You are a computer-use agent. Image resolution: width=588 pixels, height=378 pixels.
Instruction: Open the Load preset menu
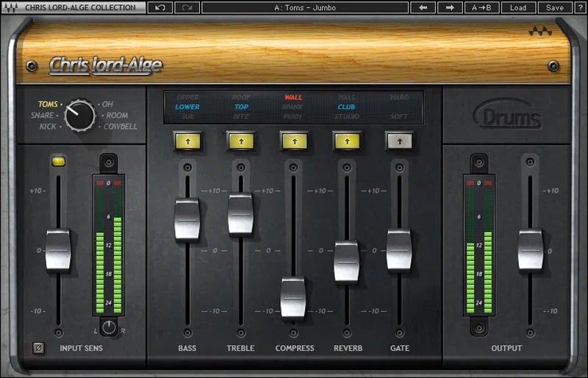click(x=518, y=7)
